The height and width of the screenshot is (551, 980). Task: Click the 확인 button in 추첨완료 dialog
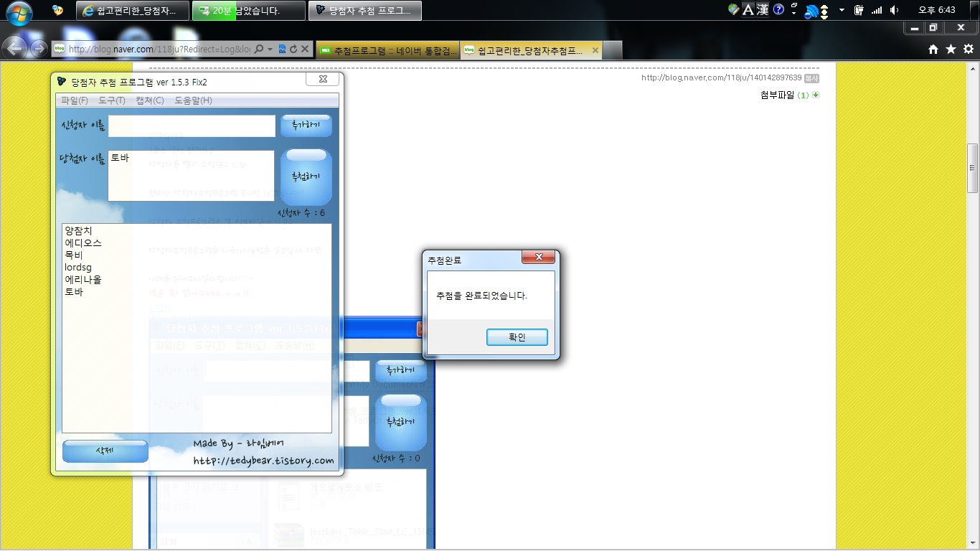(517, 337)
